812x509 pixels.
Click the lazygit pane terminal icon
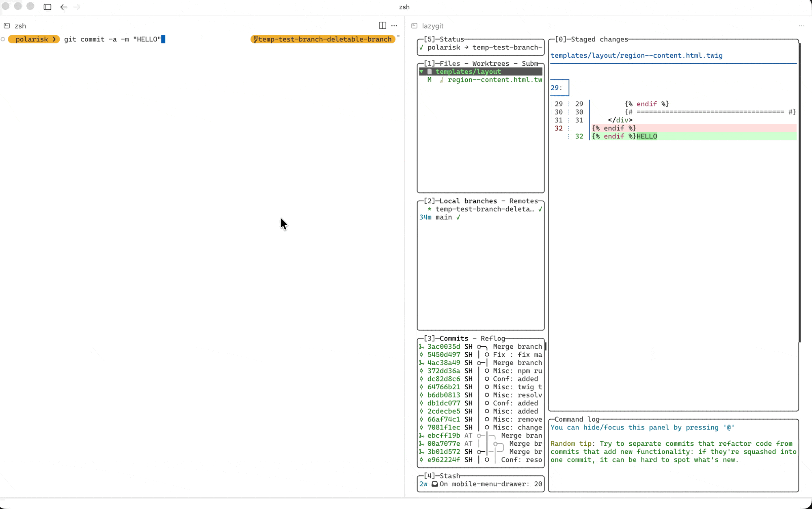[414, 26]
